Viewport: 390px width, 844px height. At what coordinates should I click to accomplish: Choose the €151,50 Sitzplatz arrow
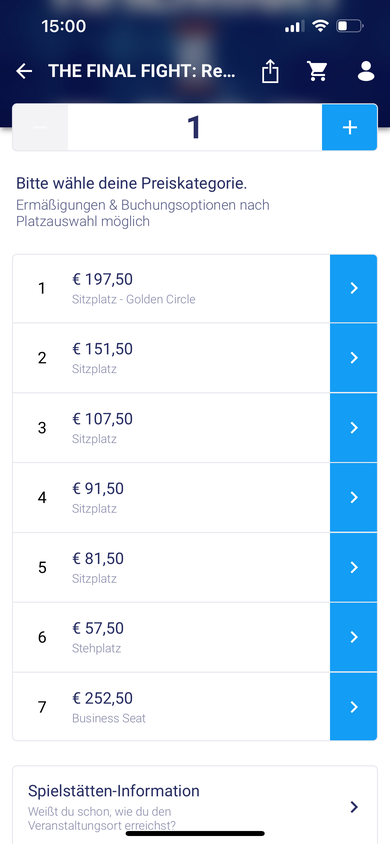click(x=353, y=358)
